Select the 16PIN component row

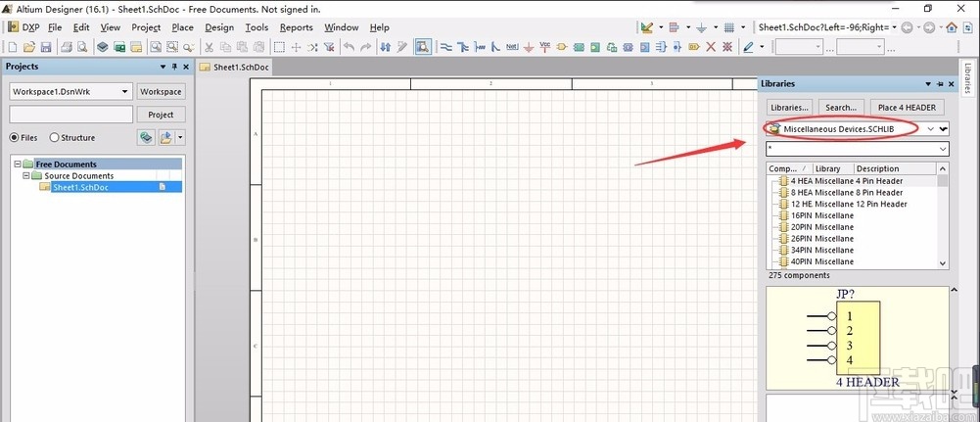click(853, 215)
